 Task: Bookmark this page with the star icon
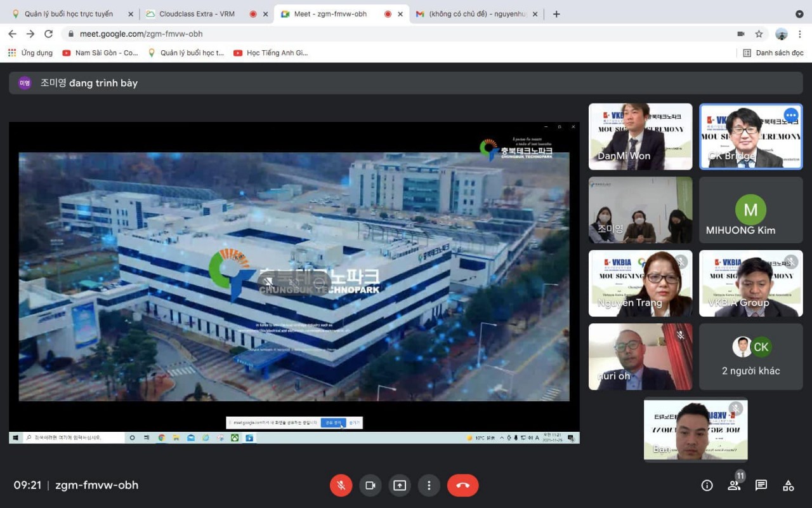click(759, 34)
